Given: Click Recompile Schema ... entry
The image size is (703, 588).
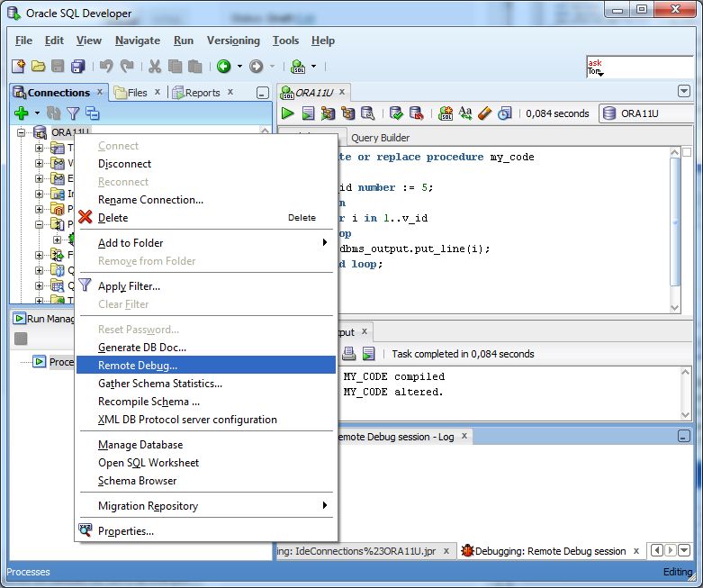Looking at the screenshot, I should [x=206, y=401].
